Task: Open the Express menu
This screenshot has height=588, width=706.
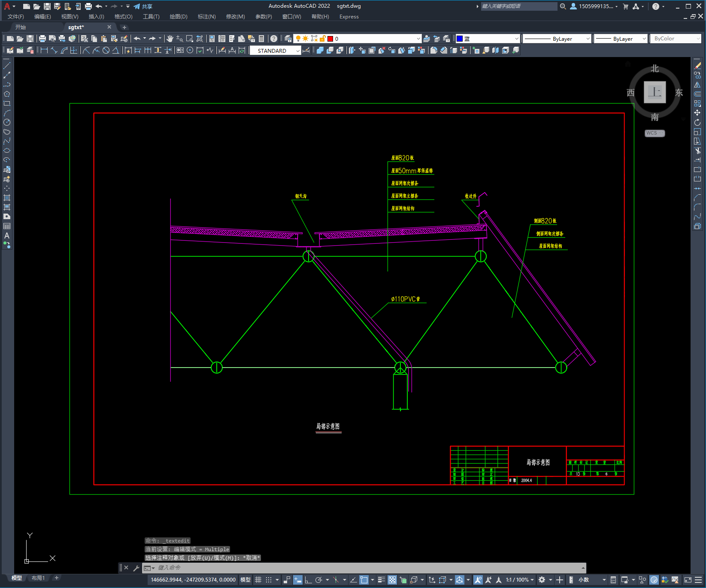Action: (x=349, y=17)
